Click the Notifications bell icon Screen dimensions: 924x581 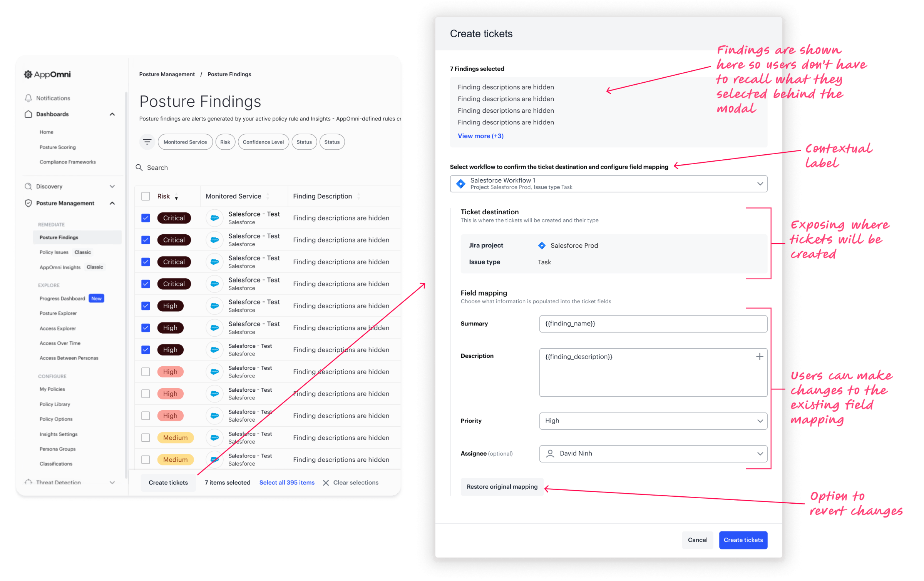(28, 98)
